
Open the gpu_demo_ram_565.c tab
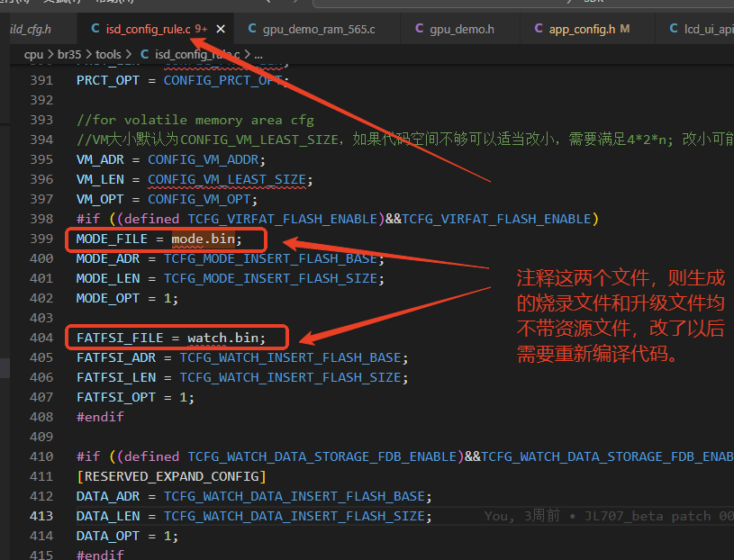click(319, 29)
